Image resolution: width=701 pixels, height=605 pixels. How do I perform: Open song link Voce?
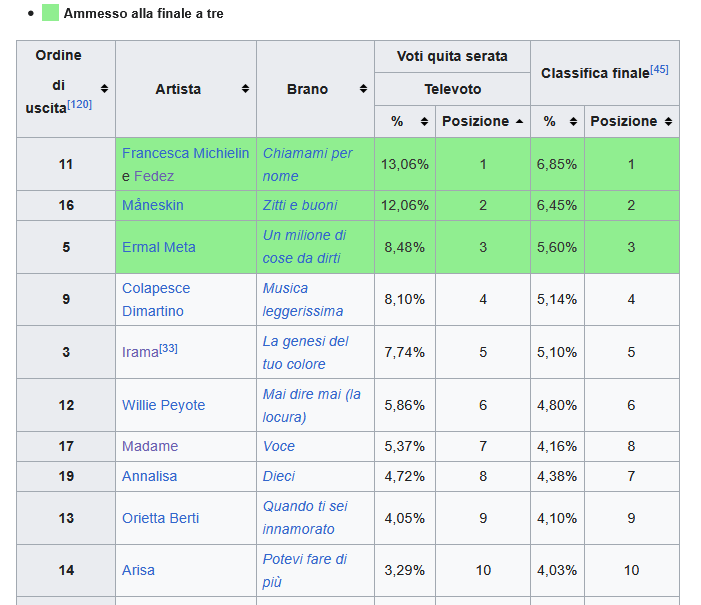pyautogui.click(x=279, y=446)
